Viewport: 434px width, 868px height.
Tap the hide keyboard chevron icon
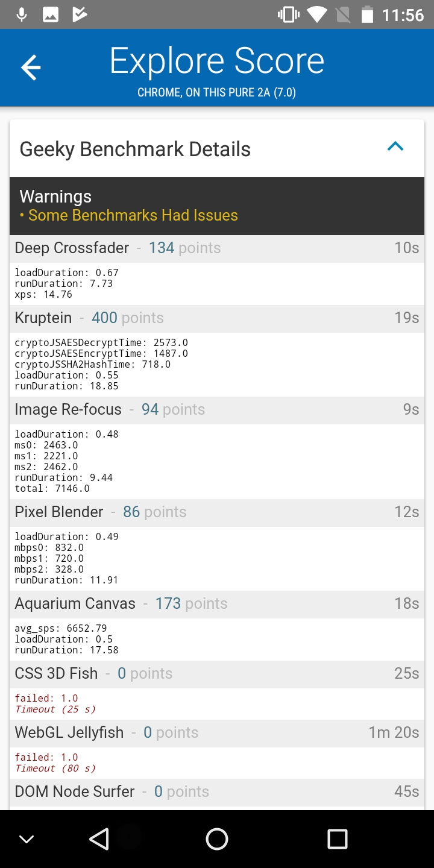[27, 839]
